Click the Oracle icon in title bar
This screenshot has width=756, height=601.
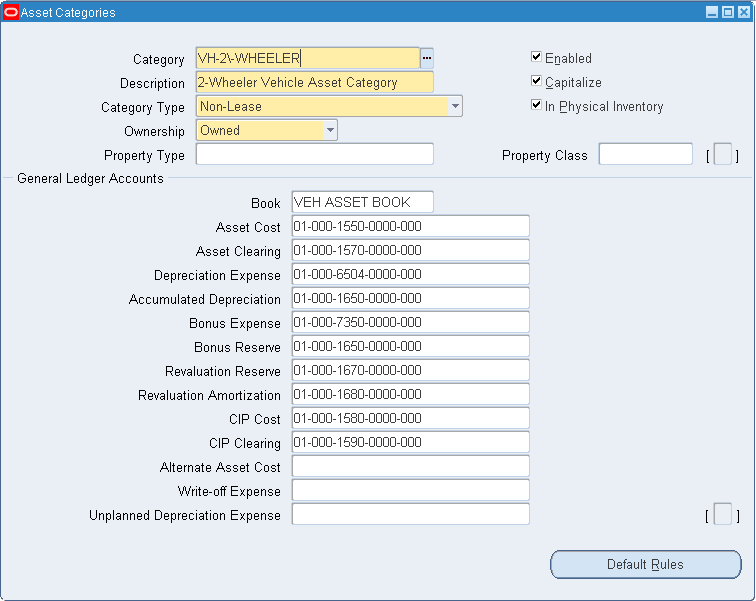coord(11,12)
